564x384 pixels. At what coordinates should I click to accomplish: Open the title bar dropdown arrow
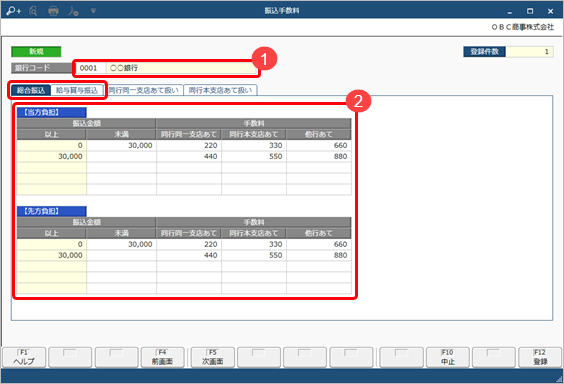click(93, 11)
